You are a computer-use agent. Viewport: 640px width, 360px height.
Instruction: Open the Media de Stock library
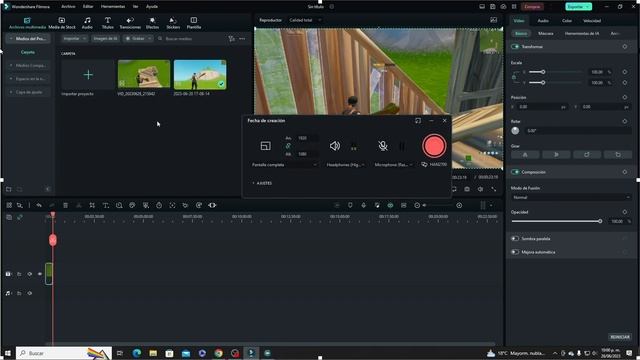click(62, 23)
